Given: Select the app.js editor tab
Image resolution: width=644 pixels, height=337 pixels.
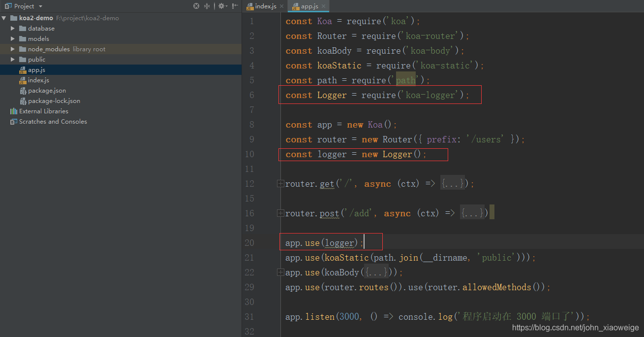Looking at the screenshot, I should [x=309, y=6].
